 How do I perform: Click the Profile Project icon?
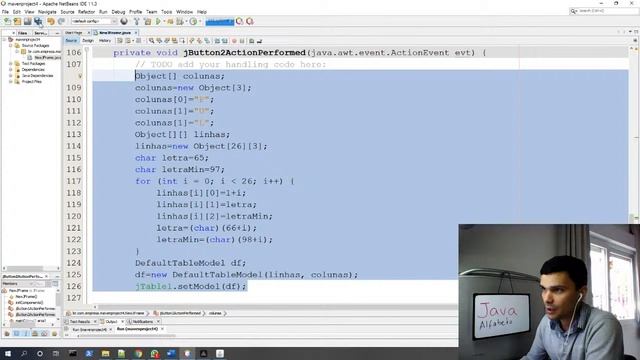pos(180,21)
